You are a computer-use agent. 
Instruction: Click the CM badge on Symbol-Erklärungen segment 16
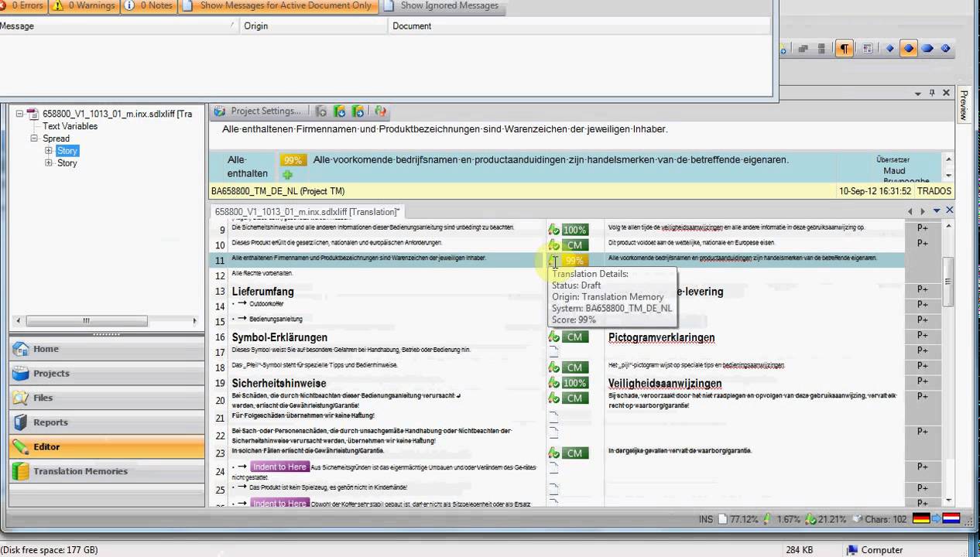point(574,337)
